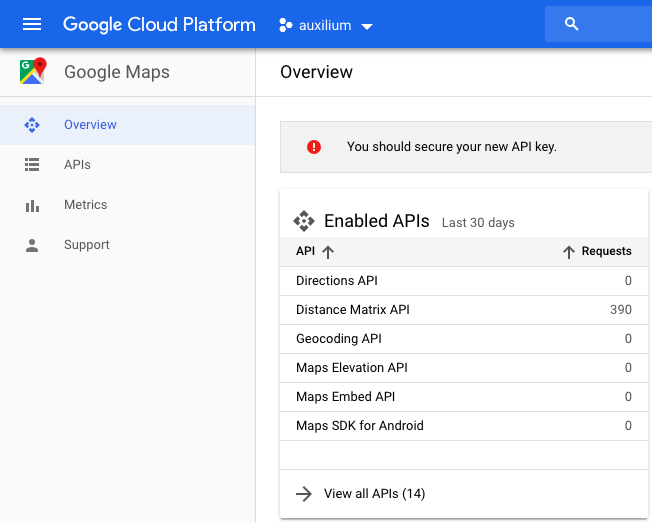
Task: Select the Metrics menu item
Action: [x=86, y=205]
